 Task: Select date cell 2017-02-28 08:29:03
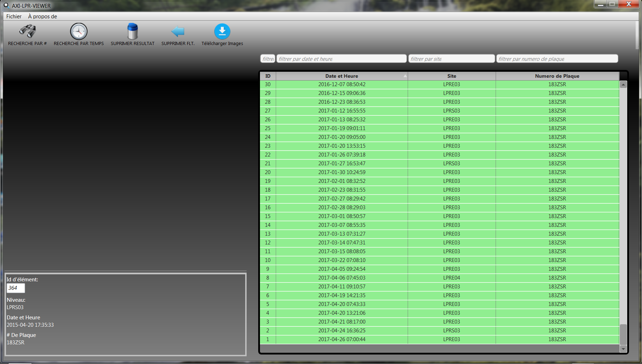point(342,207)
